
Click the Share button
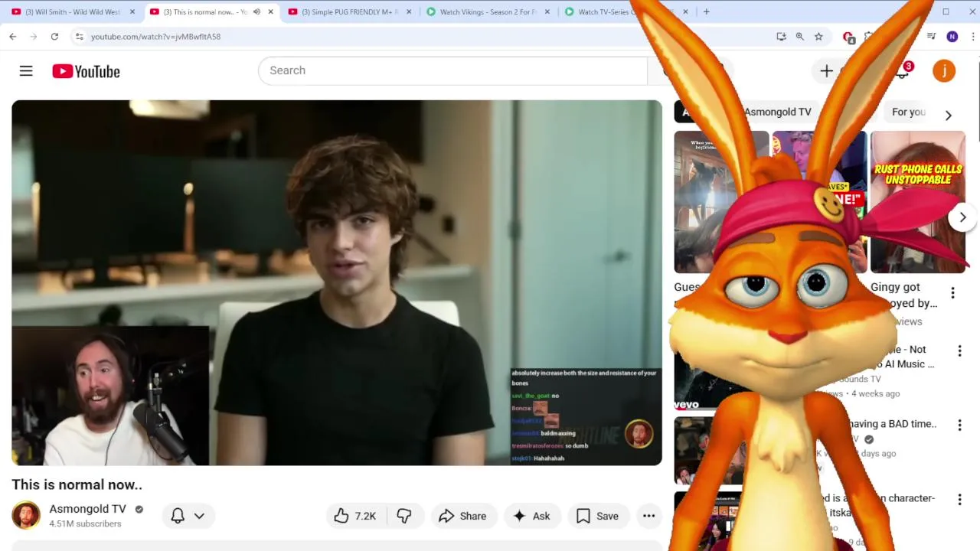coord(462,516)
